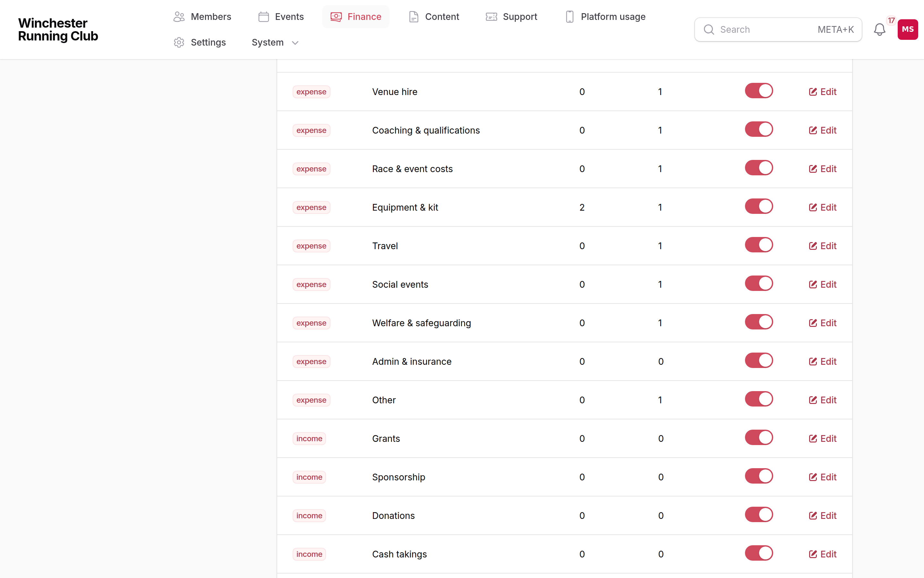Click the Sponsorship category name
This screenshot has height=578, width=924.
coord(398,477)
